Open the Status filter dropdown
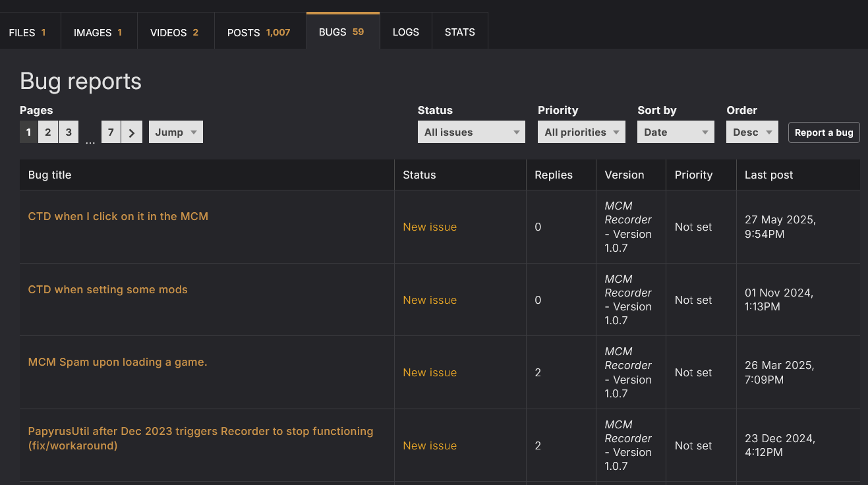The width and height of the screenshot is (868, 485). 471,132
